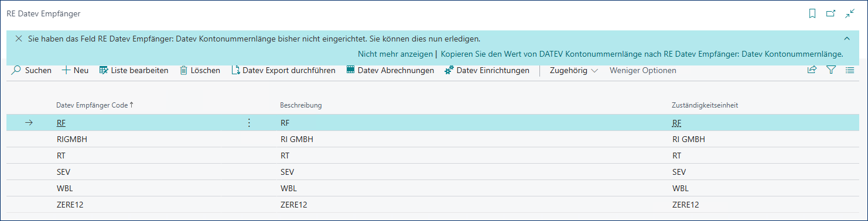Toggle list view layout icon
This screenshot has height=221, width=868.
tap(850, 70)
